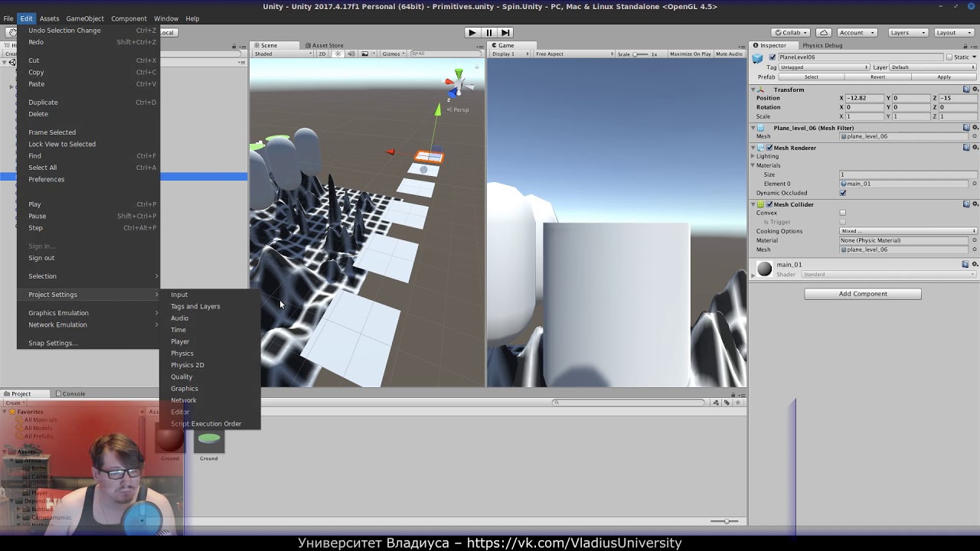Enable Maximize On Play in Game view
The width and height of the screenshot is (980, 551).
(691, 54)
